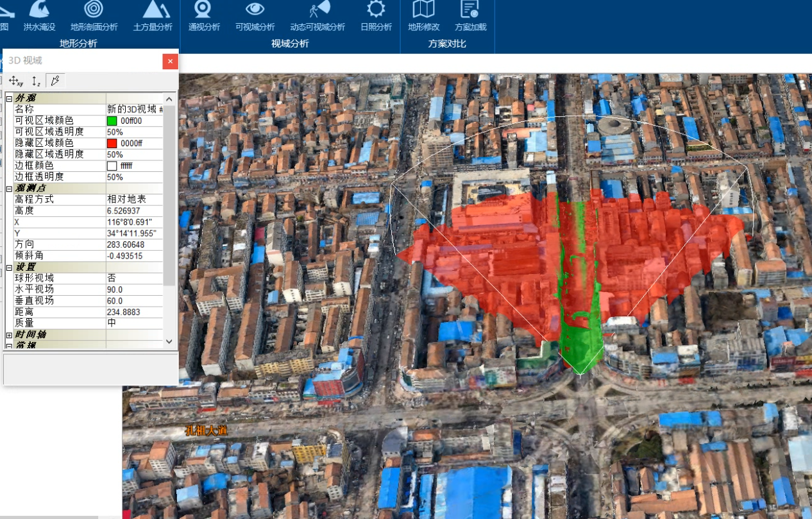Close the 3D 视域 panel
The width and height of the screenshot is (812, 519).
pos(169,62)
